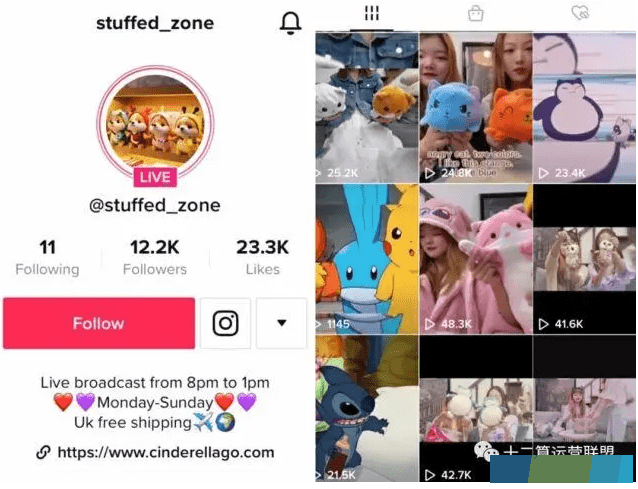Play the video with 41.6K views
This screenshot has height=489, width=638.
click(584, 259)
